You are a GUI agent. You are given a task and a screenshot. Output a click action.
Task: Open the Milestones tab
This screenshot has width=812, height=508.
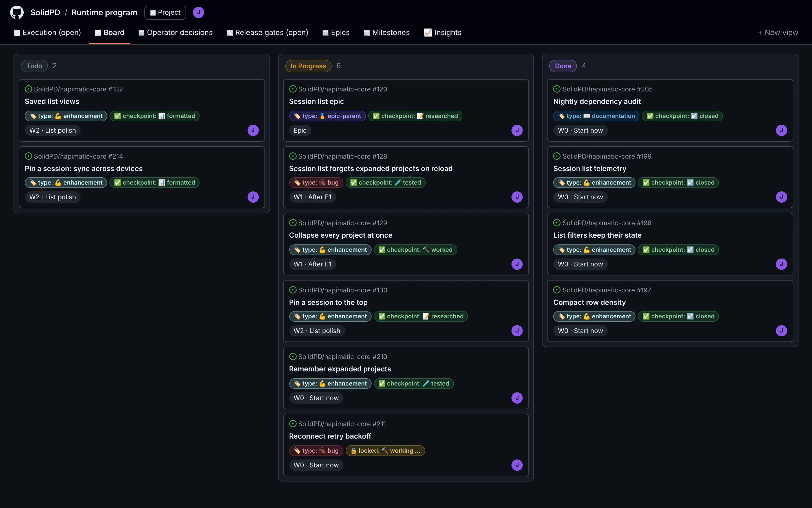(387, 32)
